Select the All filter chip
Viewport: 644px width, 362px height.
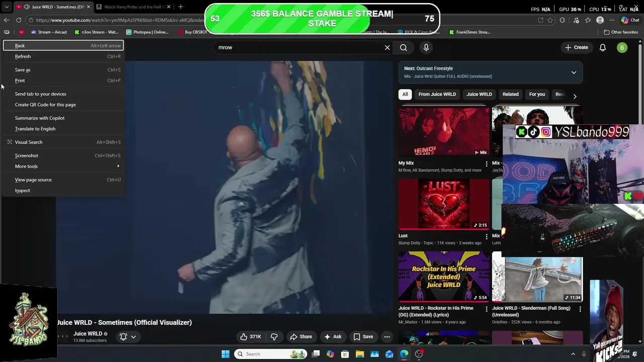click(405, 94)
